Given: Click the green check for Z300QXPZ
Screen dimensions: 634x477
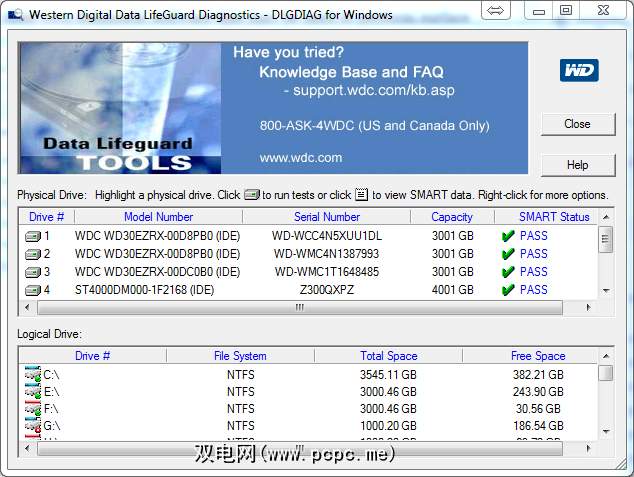Looking at the screenshot, I should (508, 290).
